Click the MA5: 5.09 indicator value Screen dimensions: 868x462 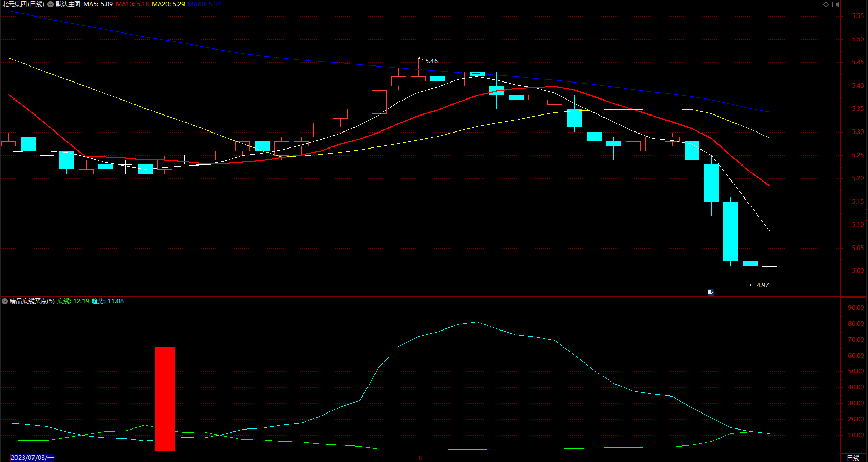tap(98, 4)
